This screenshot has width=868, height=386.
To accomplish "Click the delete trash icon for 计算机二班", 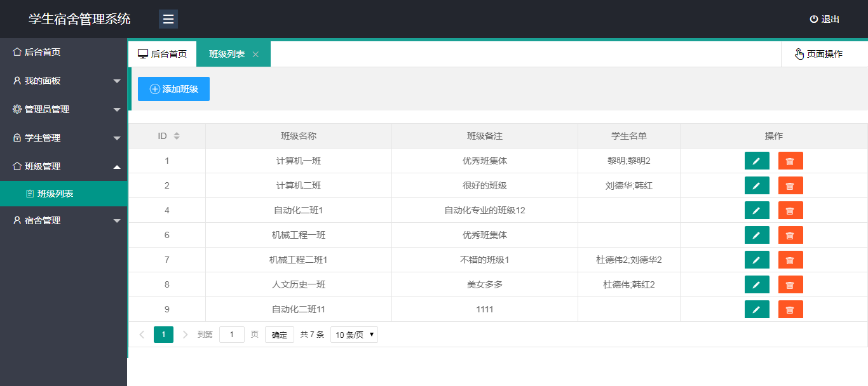I will coord(790,185).
